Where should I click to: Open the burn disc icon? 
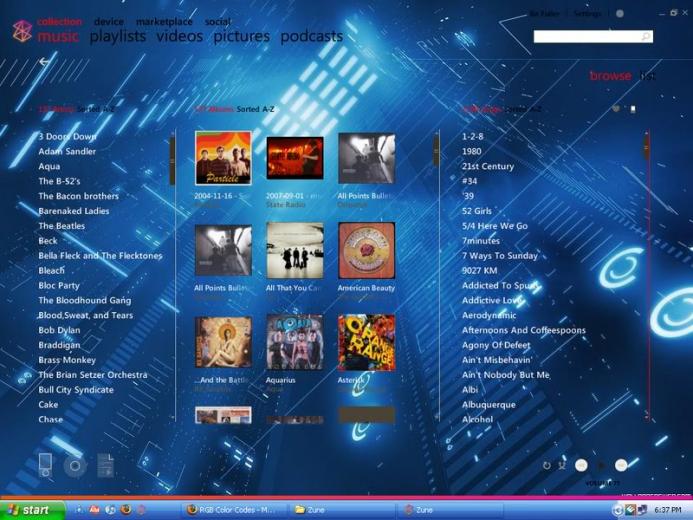pyautogui.click(x=75, y=466)
